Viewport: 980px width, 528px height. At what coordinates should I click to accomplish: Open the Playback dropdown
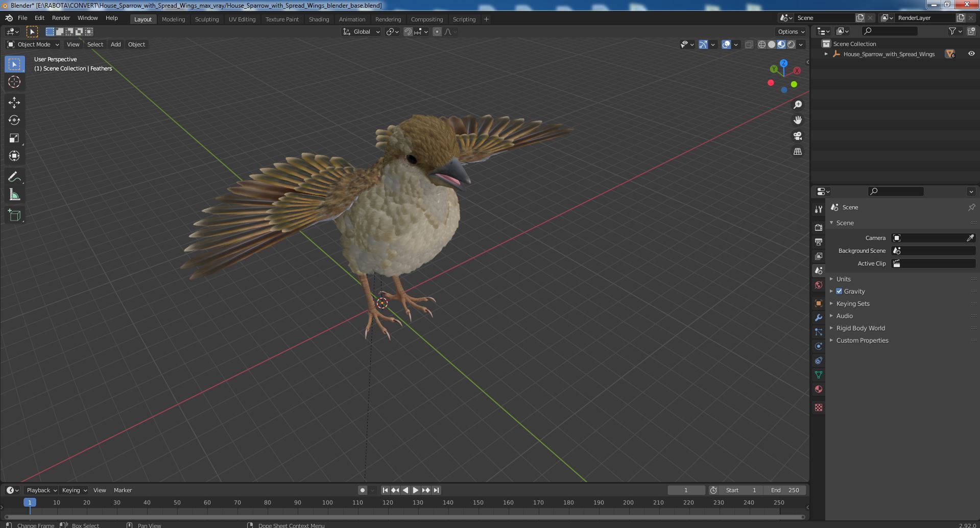click(x=41, y=490)
